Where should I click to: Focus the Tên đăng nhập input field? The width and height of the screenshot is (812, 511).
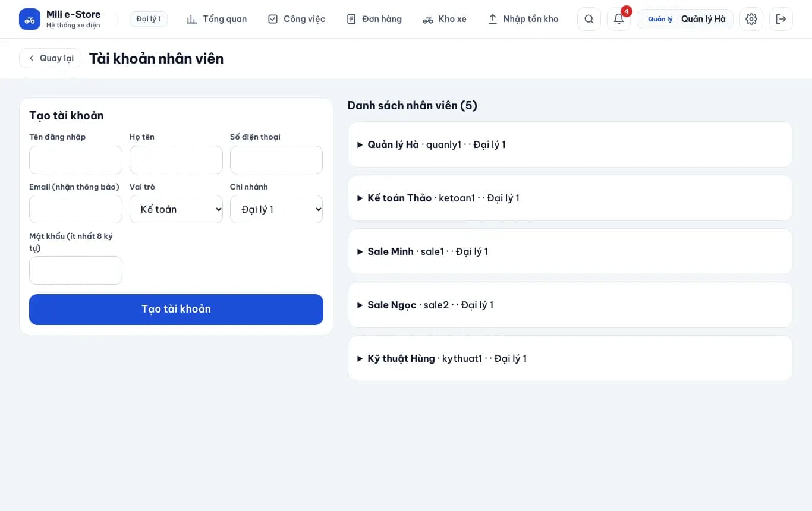click(75, 160)
